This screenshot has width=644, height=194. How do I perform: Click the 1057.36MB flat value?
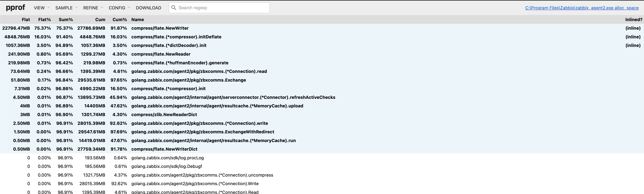tap(18, 45)
